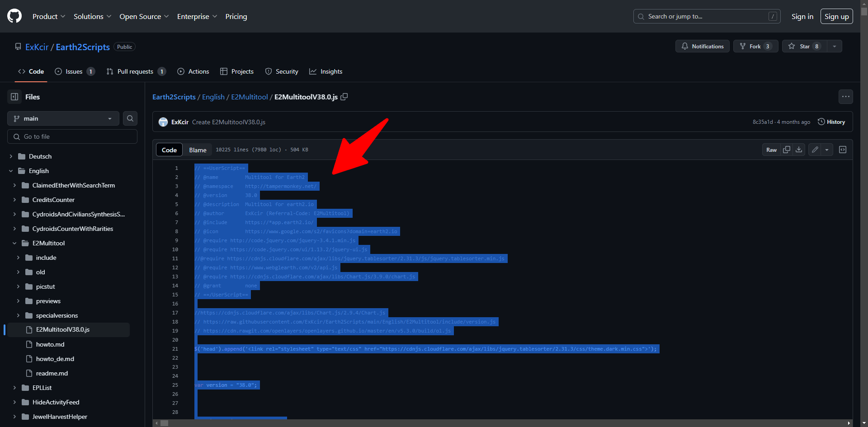This screenshot has height=427, width=868.
Task: Open the symbols panel icon
Action: click(843, 150)
